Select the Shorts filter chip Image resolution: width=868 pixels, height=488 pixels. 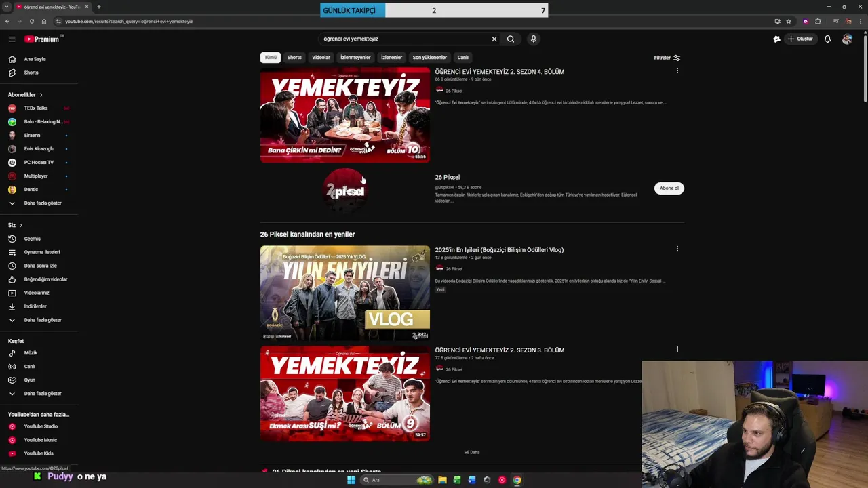[x=294, y=58]
